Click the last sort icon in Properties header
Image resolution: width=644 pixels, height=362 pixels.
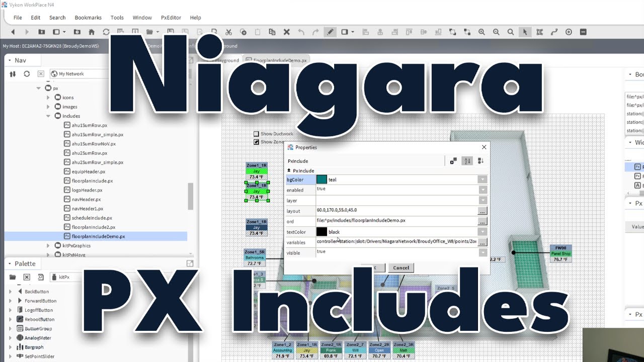coord(480,161)
